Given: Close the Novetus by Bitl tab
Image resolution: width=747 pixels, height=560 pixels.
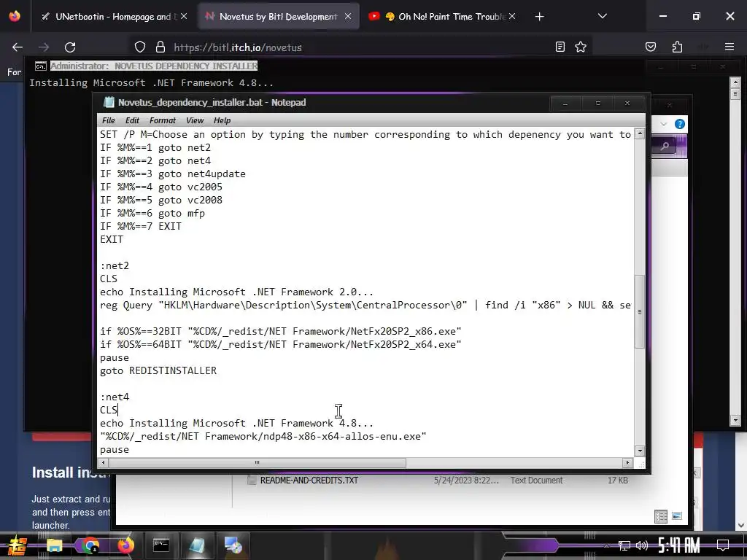Looking at the screenshot, I should click(x=348, y=16).
